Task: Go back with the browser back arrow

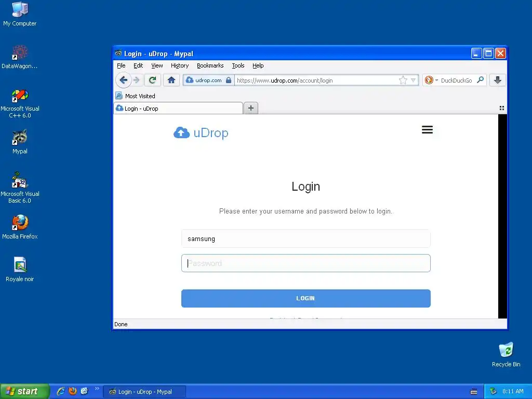Action: click(x=123, y=80)
